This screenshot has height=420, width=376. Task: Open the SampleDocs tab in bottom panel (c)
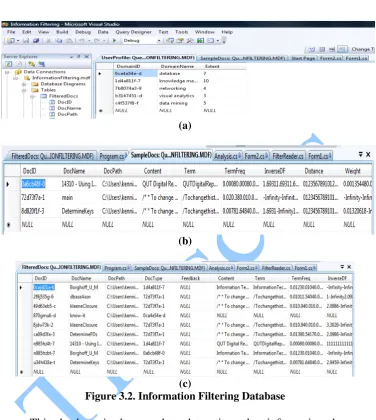coord(169,268)
